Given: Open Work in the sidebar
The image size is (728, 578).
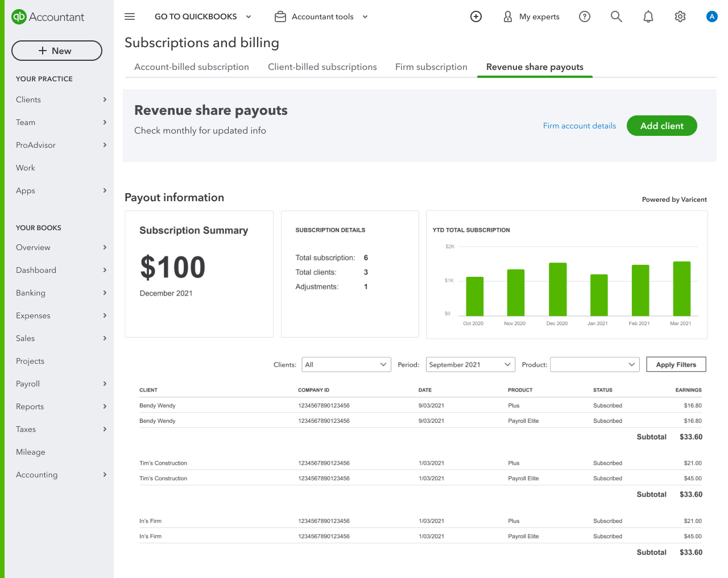Looking at the screenshot, I should point(26,168).
